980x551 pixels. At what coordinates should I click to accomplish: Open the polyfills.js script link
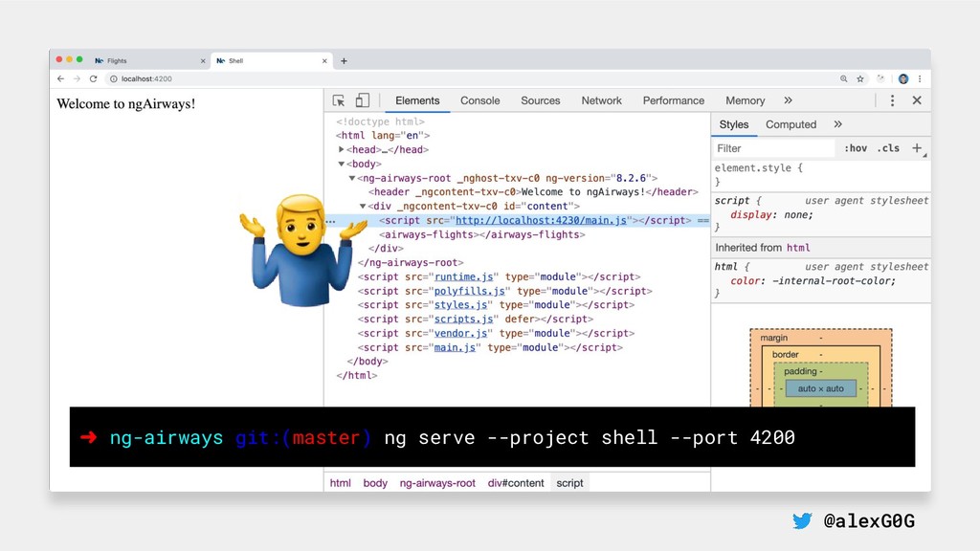469,291
